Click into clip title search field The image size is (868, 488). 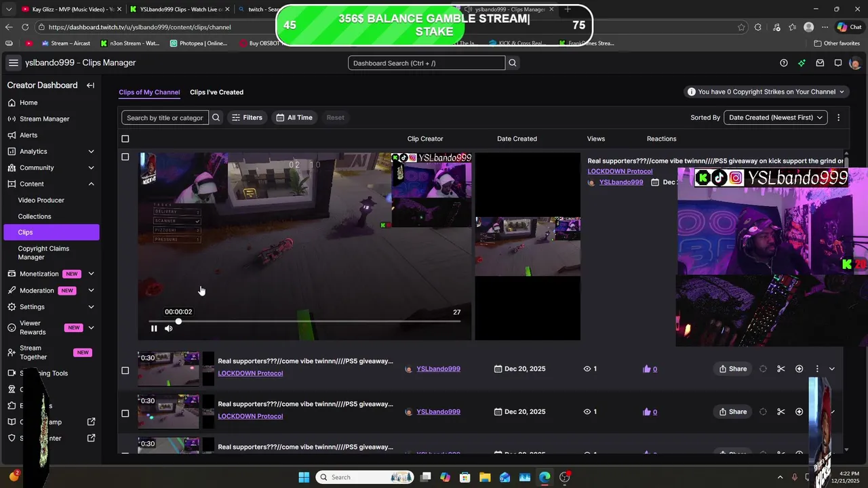(165, 117)
